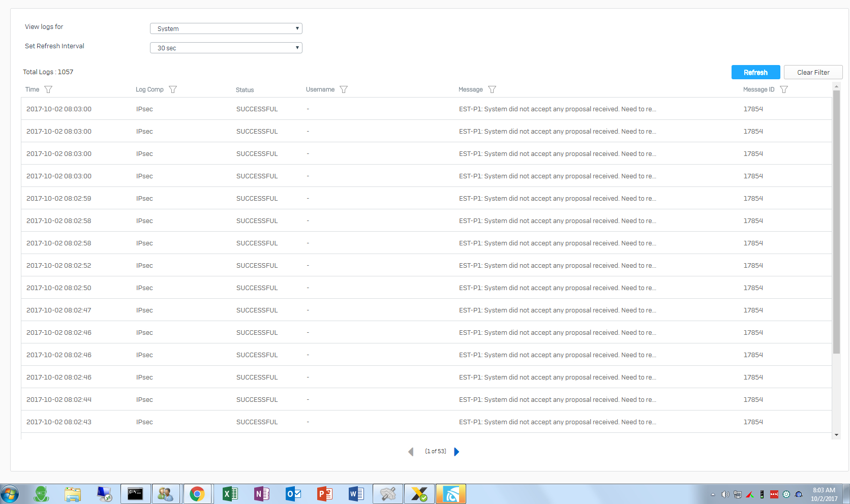
Task: Click the scrollbar up arrow
Action: [x=836, y=87]
